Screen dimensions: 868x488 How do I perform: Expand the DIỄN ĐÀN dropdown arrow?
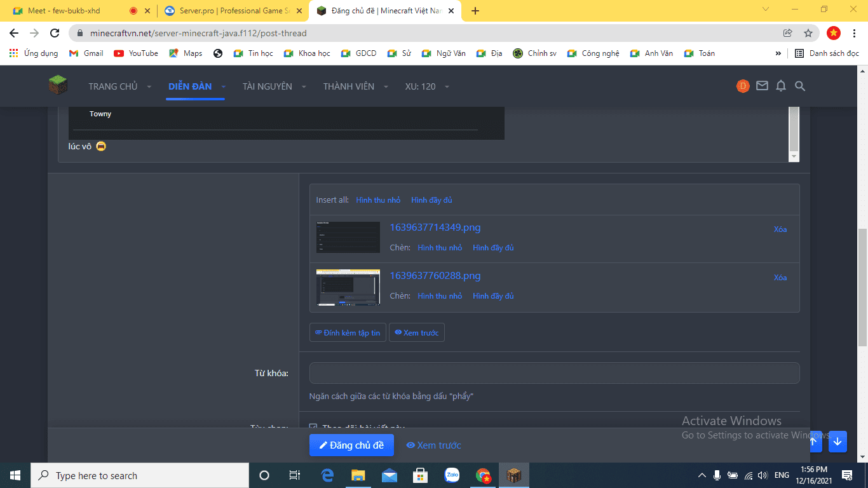tap(223, 86)
